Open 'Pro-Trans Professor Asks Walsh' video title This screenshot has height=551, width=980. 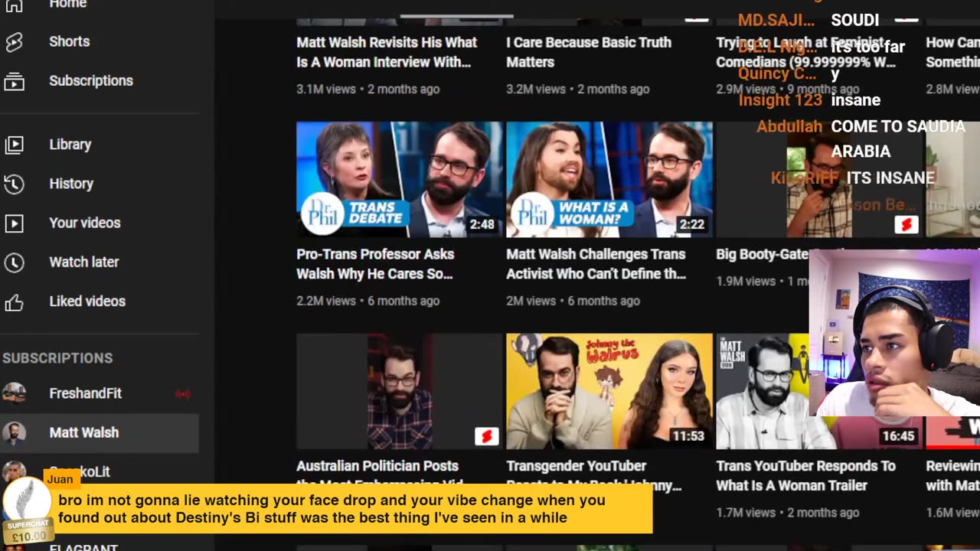point(375,264)
